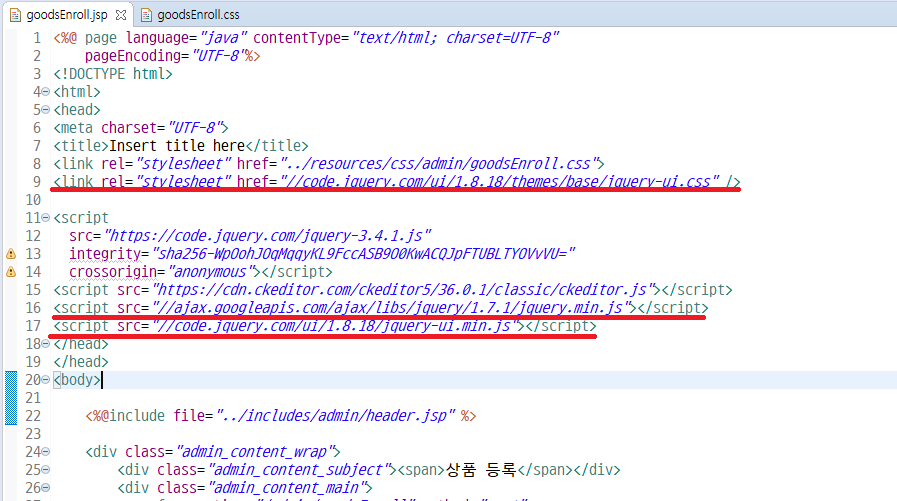Click the goodsEnroll.css file icon
The width and height of the screenshot is (897, 501).
(146, 15)
